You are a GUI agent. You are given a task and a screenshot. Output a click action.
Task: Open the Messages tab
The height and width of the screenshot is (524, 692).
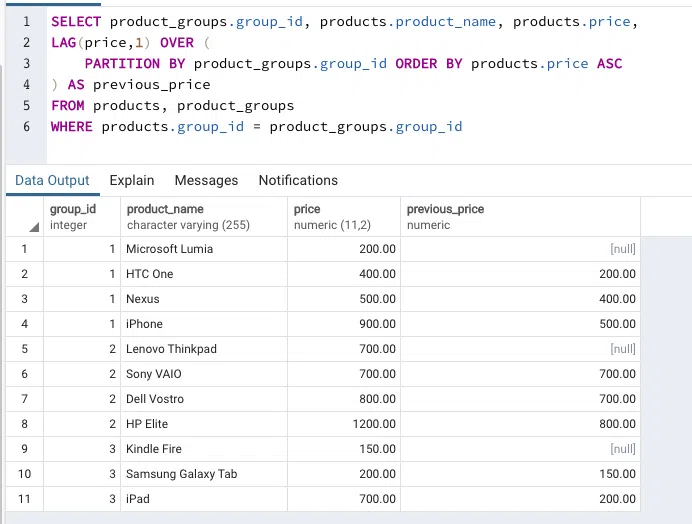(x=206, y=181)
